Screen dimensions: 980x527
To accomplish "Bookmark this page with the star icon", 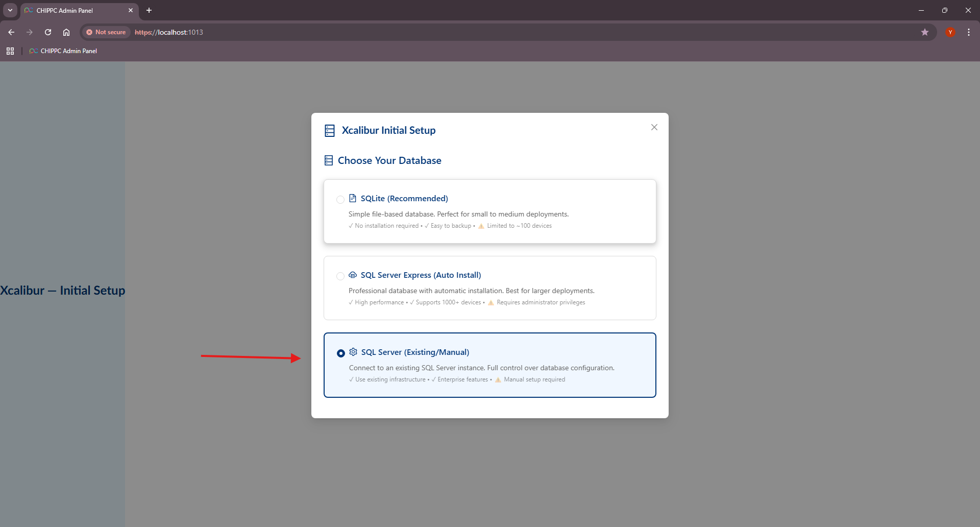I will coord(924,32).
